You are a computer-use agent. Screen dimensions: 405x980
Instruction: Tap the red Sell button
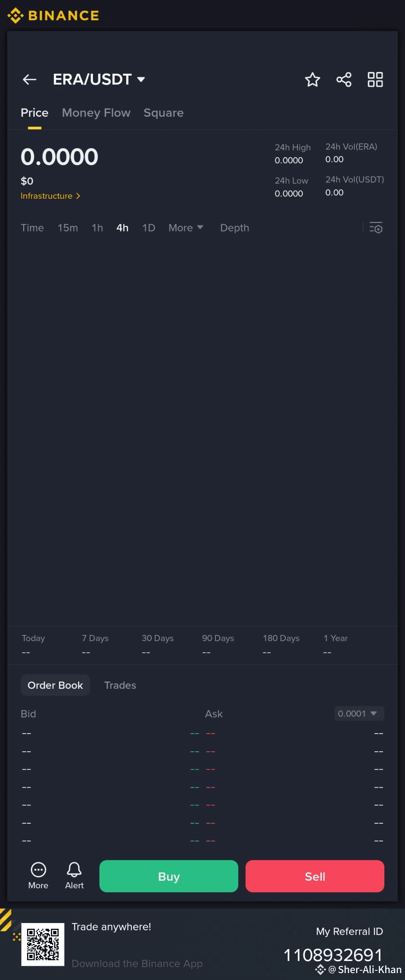click(x=315, y=876)
